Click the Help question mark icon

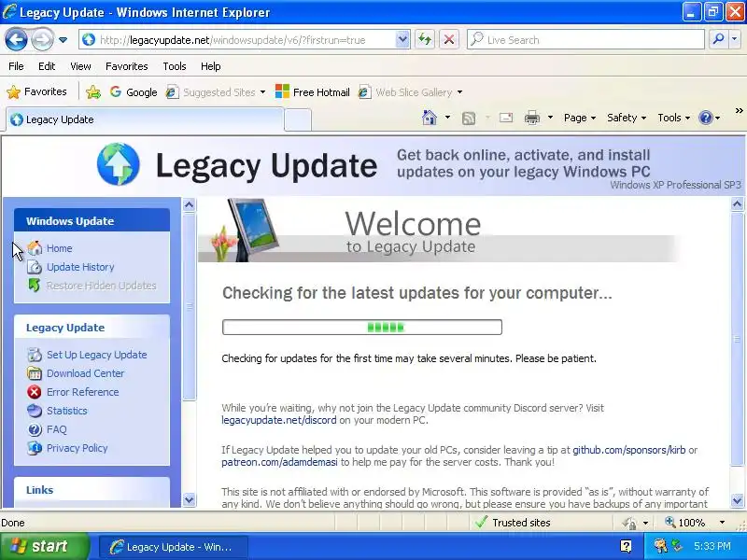click(x=705, y=118)
